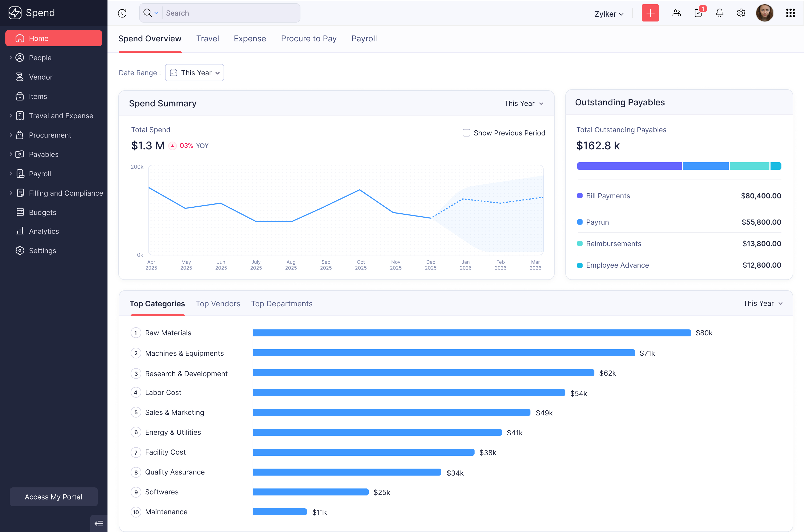804x532 pixels.
Task: Open Spend Summary This Year dropdown
Action: tap(524, 103)
